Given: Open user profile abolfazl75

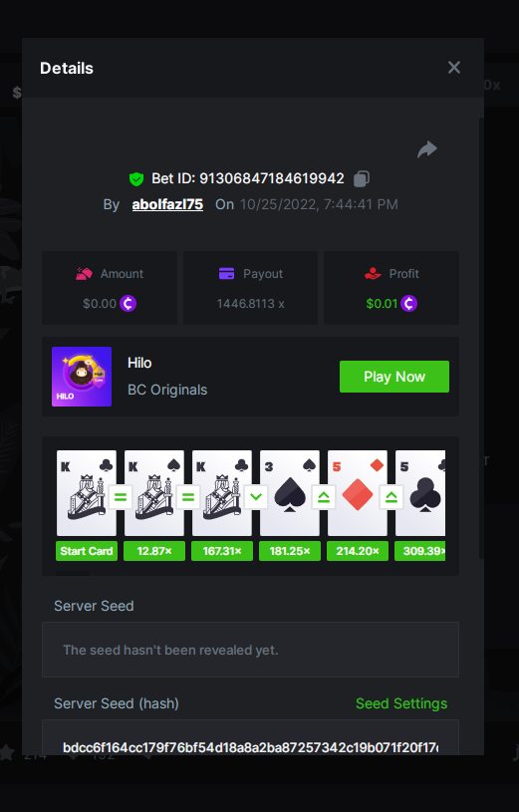Looking at the screenshot, I should tap(167, 204).
